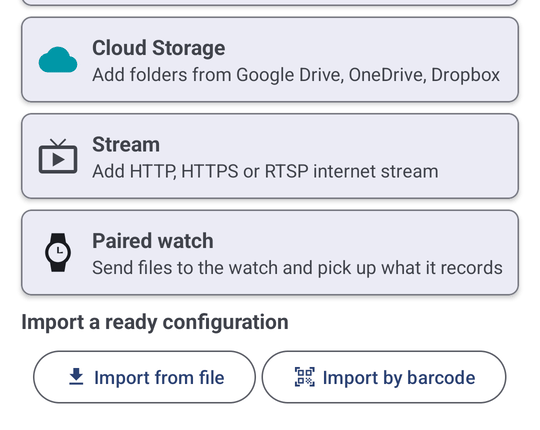The image size is (540, 430).
Task: Open the Cloud Storage card
Action: [270, 60]
